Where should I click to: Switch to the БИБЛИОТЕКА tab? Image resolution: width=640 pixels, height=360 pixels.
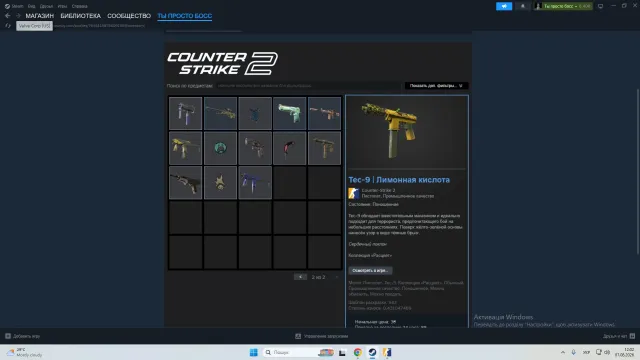click(x=80, y=16)
